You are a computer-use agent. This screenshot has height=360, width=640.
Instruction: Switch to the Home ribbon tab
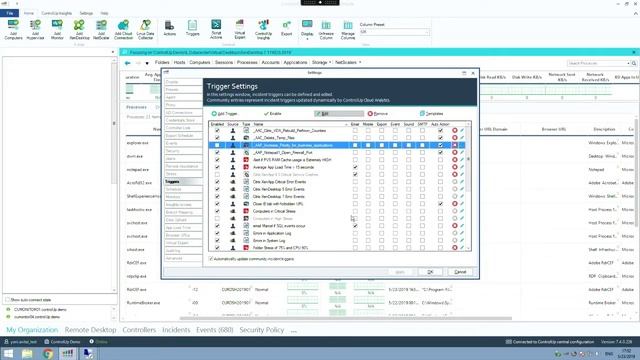pos(29,13)
